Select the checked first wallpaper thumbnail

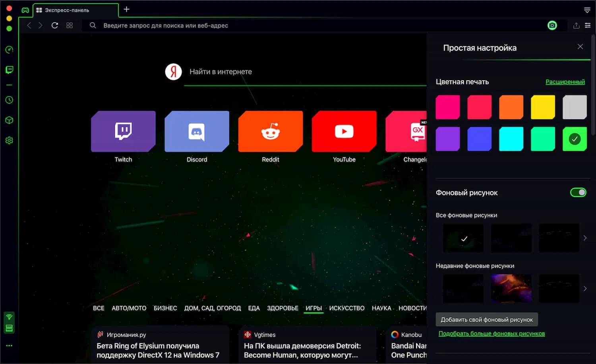pos(463,238)
